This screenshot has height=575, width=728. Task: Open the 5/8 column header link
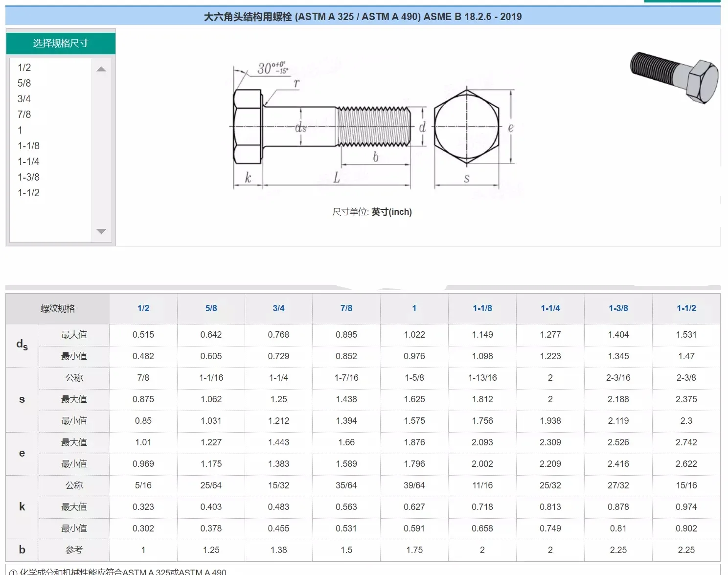tap(211, 308)
